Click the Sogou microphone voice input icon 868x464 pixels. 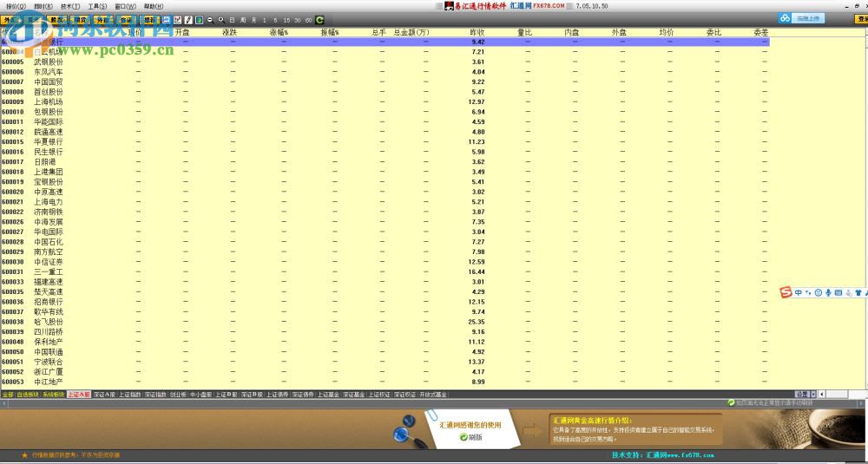pyautogui.click(x=828, y=292)
